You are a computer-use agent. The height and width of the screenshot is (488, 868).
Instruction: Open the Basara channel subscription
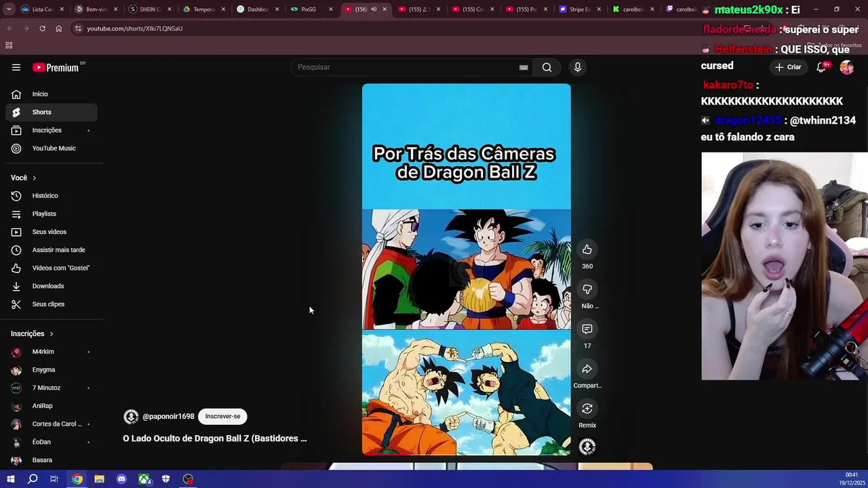click(52, 460)
